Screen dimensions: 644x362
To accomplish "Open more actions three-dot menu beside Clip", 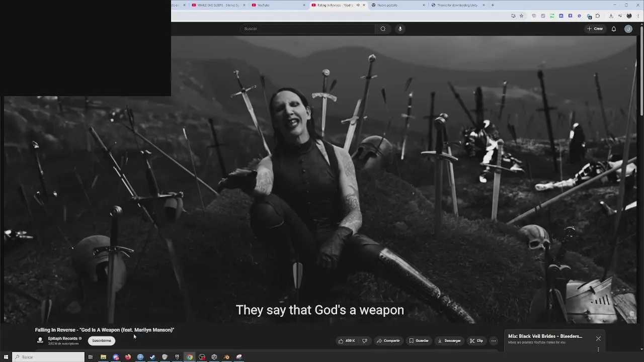I will point(494,341).
